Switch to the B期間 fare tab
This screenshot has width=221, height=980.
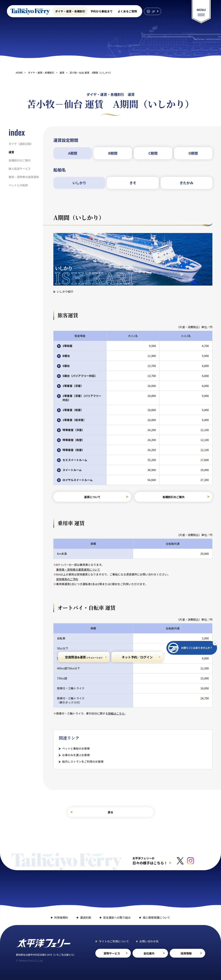click(x=113, y=153)
